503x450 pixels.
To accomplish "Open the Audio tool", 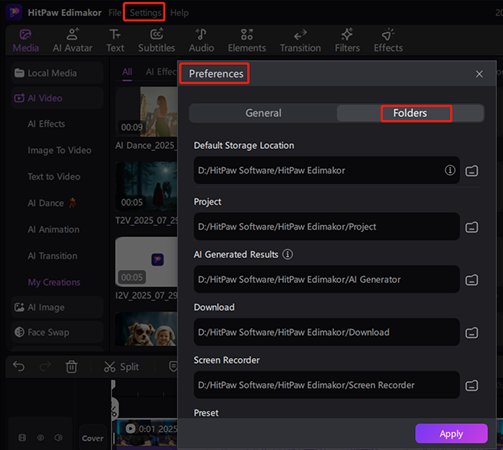I will click(x=201, y=41).
